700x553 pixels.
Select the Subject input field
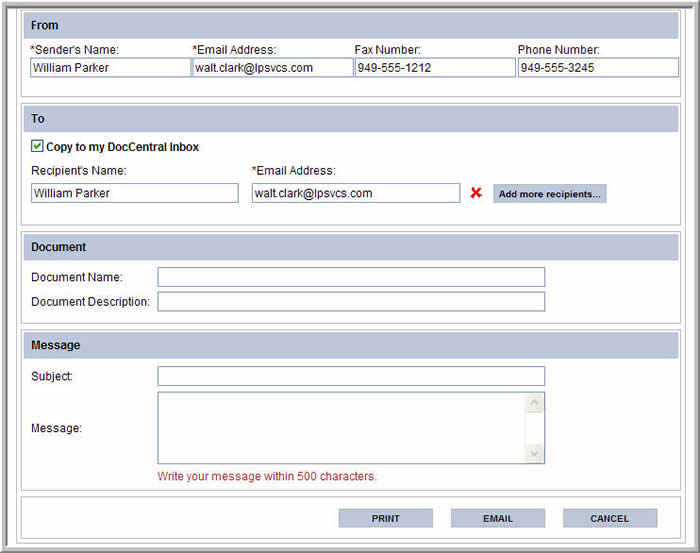coord(351,376)
